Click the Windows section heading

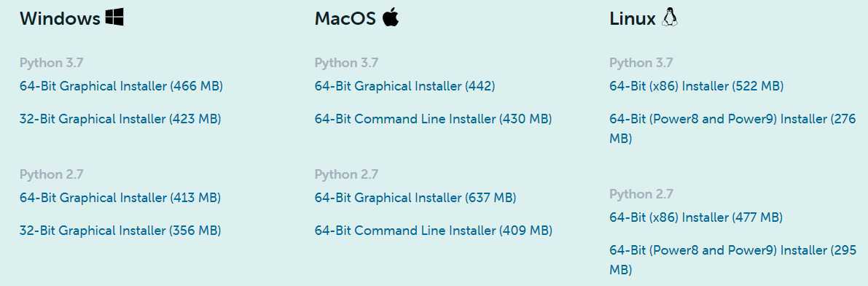point(60,18)
